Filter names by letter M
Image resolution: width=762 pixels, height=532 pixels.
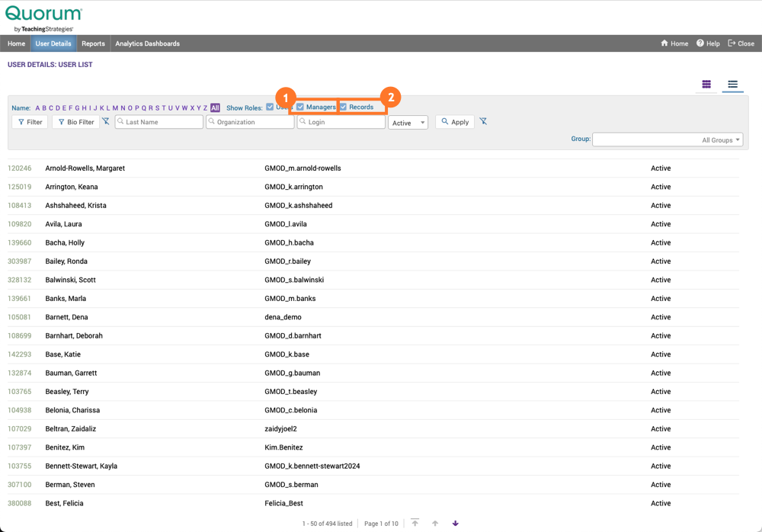tap(115, 108)
